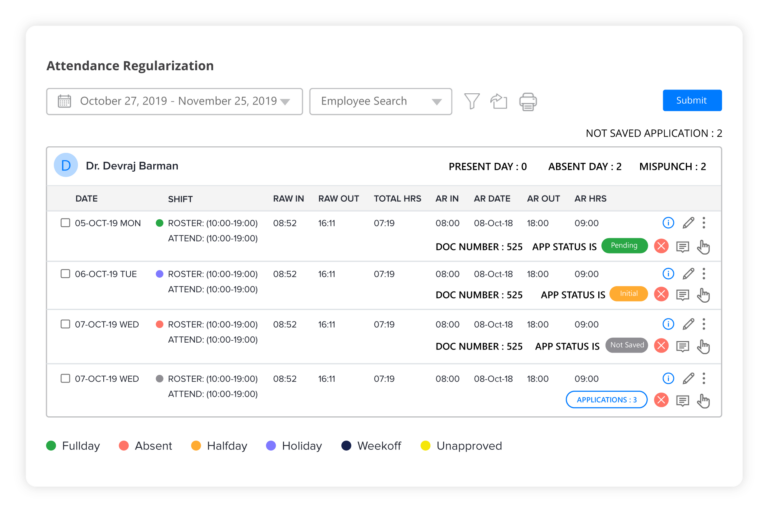Edit the 06-OCT-19 TUE row with pencil
The height and width of the screenshot is (512, 768).
pos(688,273)
